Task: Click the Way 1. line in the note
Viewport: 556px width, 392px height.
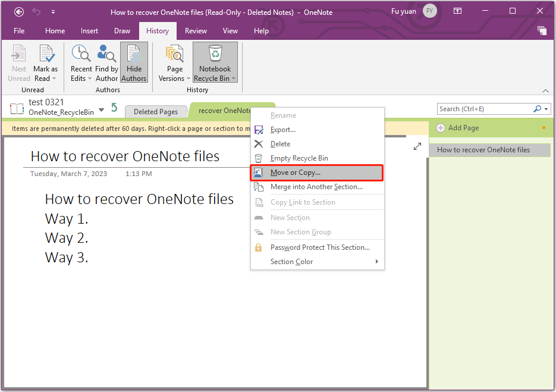Action: coord(67,219)
